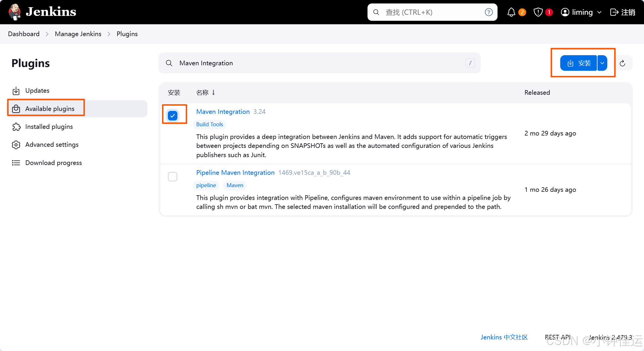The image size is (644, 351).
Task: Click the 注销 logout button
Action: [x=622, y=12]
